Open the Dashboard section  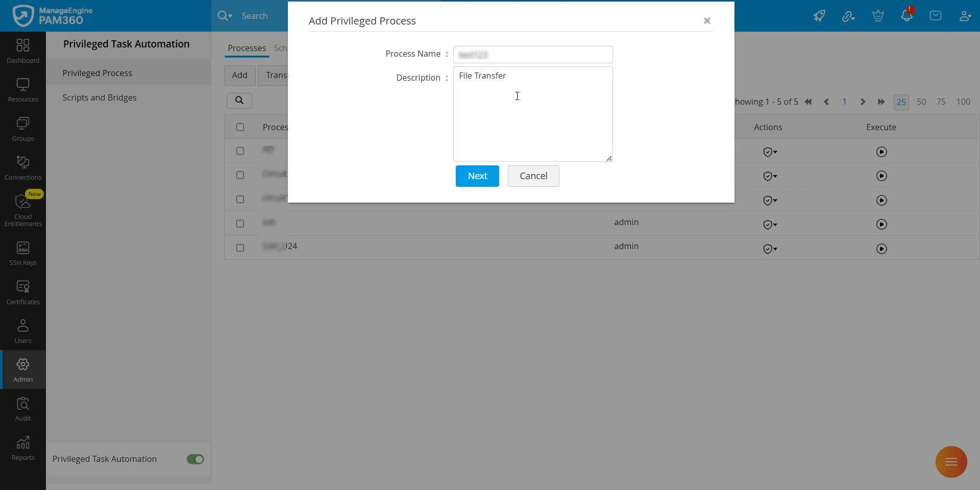[x=22, y=50]
